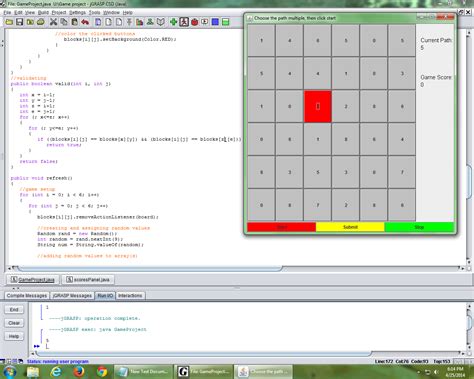The image size is (474, 379).
Task: Select the Compile Messages tab
Action: tap(27, 295)
